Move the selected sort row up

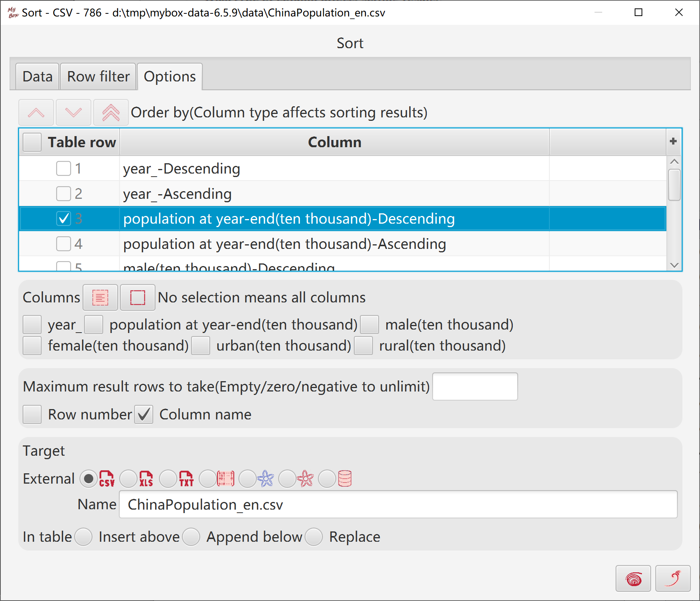pos(36,112)
